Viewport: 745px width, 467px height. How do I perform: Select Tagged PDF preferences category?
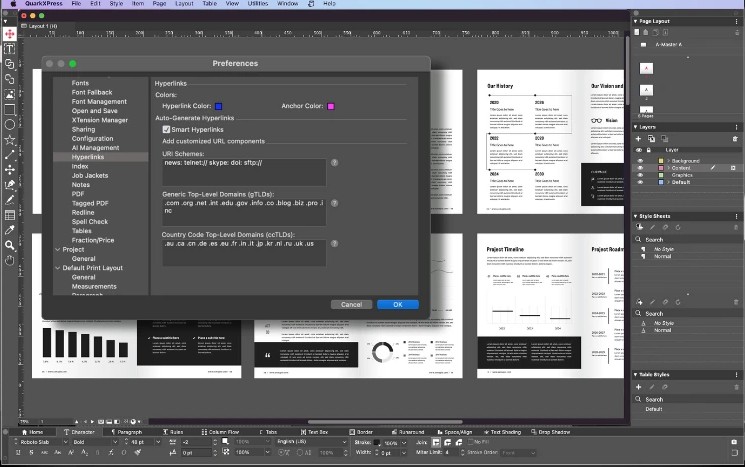90,203
